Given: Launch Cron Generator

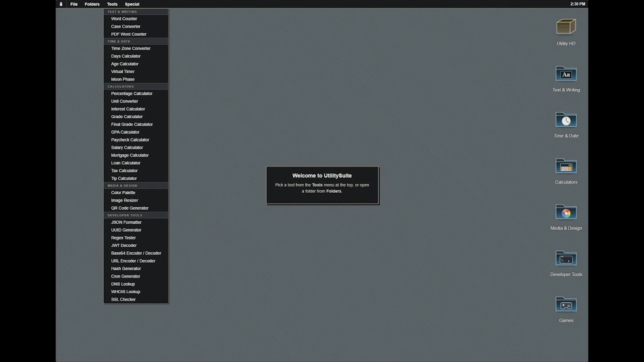Looking at the screenshot, I should click(x=136, y=276).
